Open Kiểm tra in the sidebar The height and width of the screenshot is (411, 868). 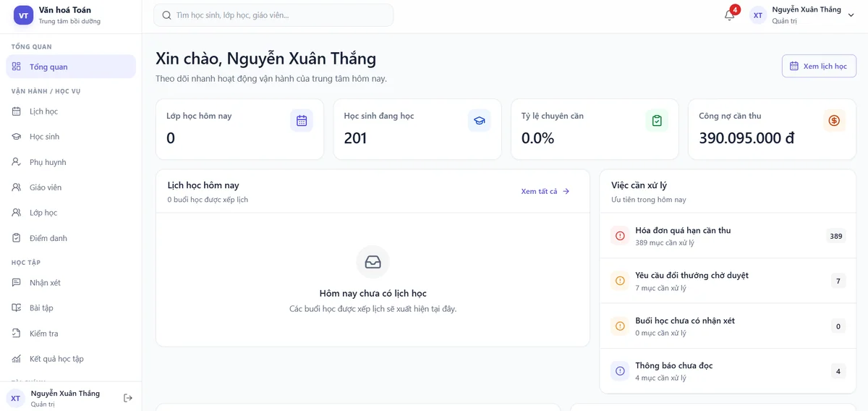[71, 334]
